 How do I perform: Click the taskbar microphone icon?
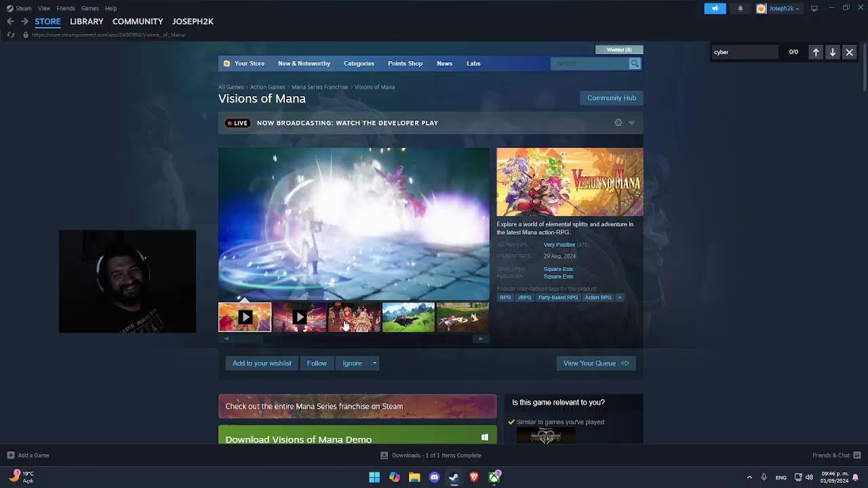click(x=764, y=477)
